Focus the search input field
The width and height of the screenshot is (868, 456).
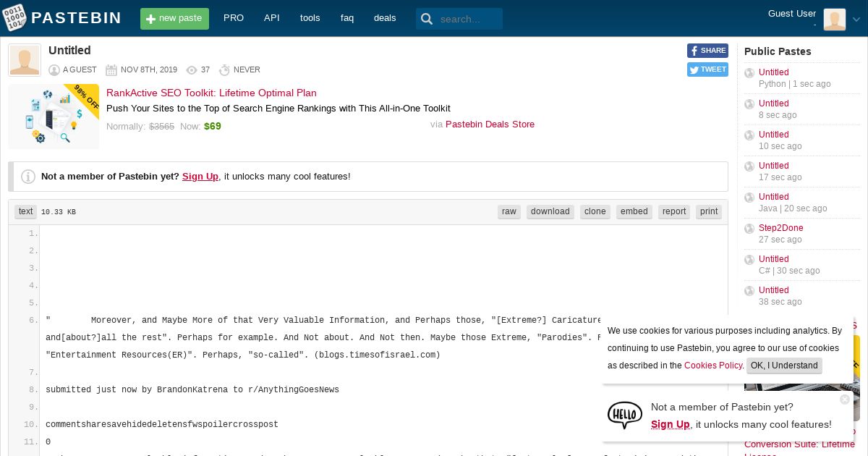click(469, 19)
